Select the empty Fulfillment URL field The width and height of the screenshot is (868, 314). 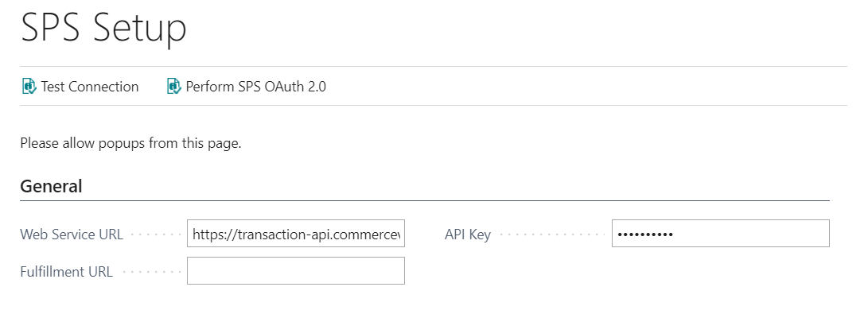click(x=296, y=271)
